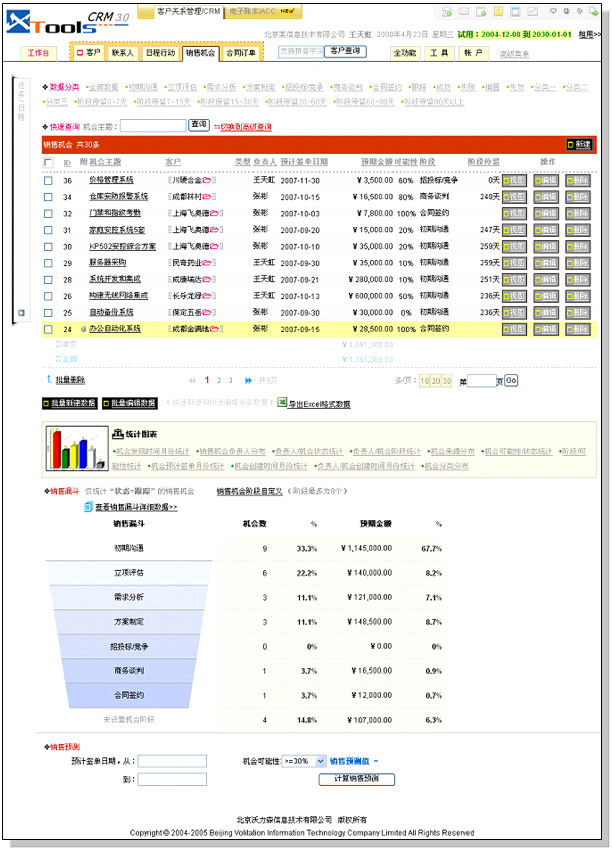The image size is (612, 850).
Task: Click the sidebar collapse handle on left edge
Action: [x=20, y=313]
